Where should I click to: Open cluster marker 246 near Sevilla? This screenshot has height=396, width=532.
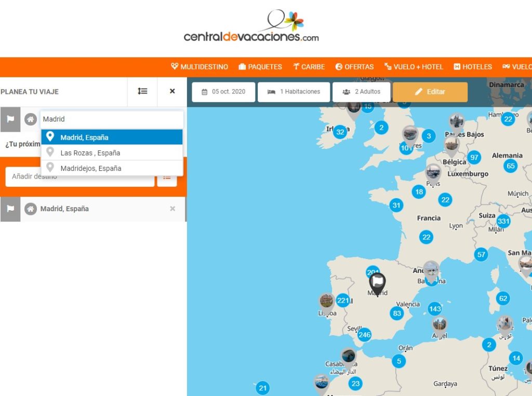click(365, 335)
